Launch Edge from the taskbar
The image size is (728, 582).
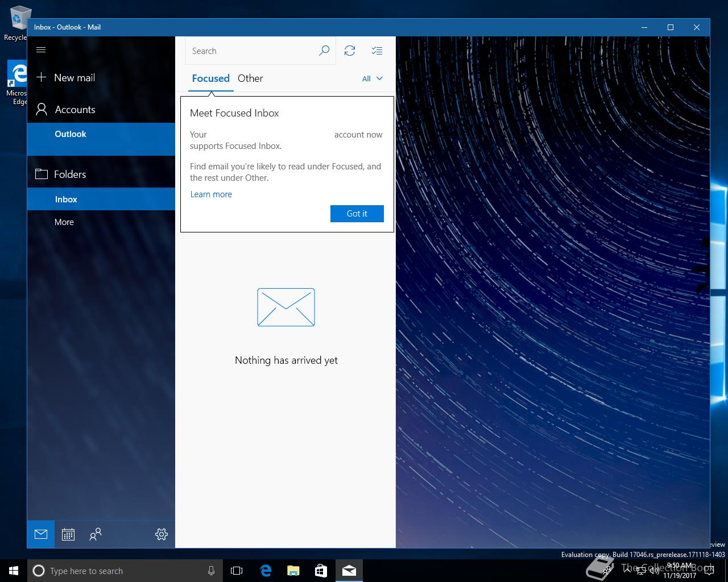[266, 571]
